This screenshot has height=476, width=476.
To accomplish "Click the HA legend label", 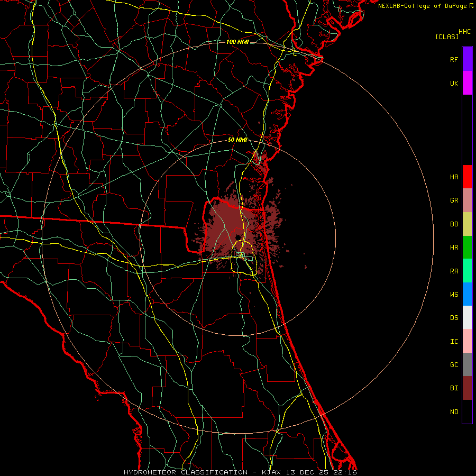I will click(x=454, y=177).
